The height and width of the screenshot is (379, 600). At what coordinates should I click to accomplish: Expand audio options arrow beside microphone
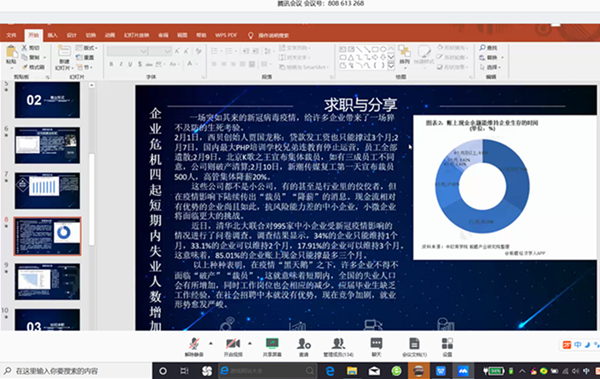tap(211, 343)
